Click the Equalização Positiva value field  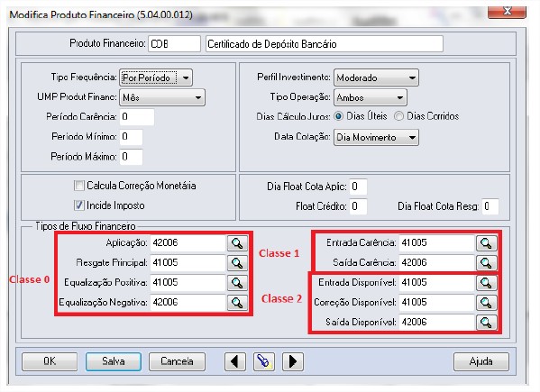[x=188, y=283]
